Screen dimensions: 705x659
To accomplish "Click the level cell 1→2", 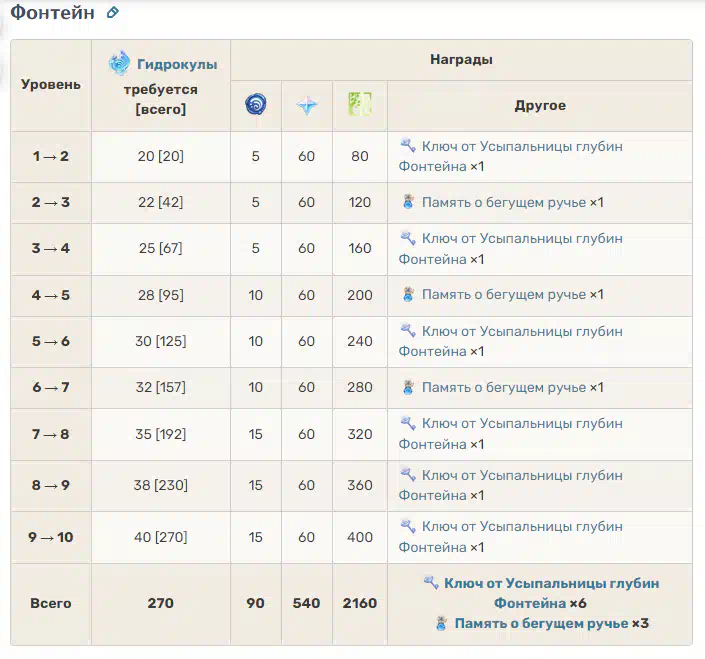I will click(x=51, y=156).
